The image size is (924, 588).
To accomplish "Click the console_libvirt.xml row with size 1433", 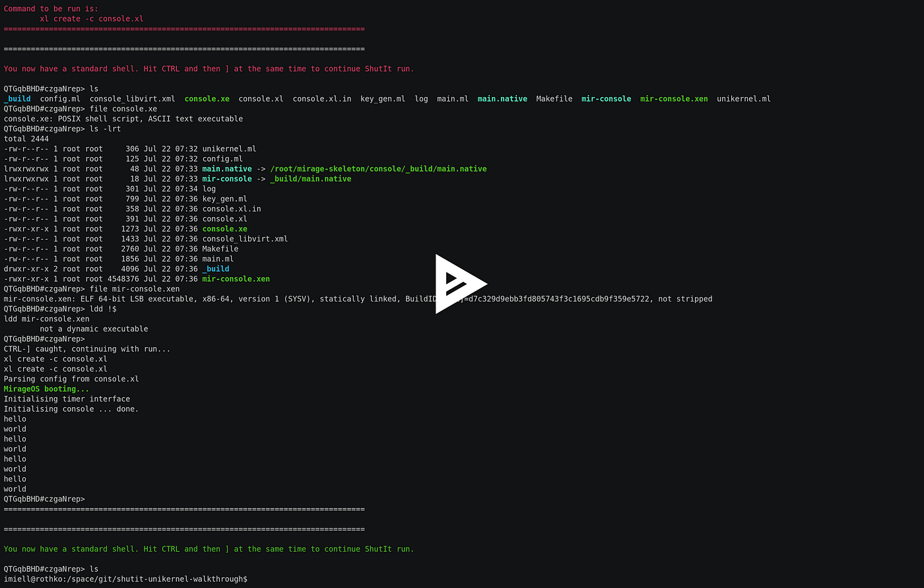I will pos(146,239).
